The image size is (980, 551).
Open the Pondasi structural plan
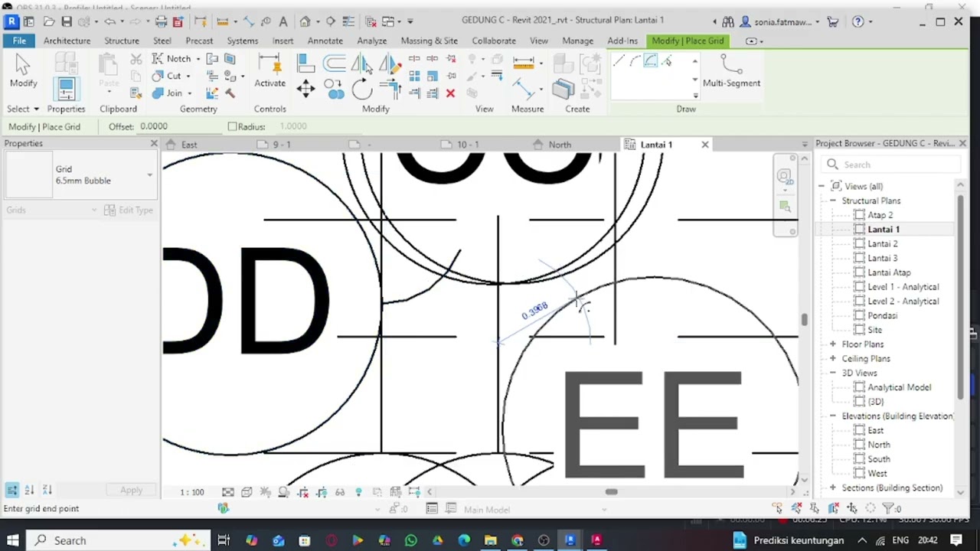tap(882, 315)
